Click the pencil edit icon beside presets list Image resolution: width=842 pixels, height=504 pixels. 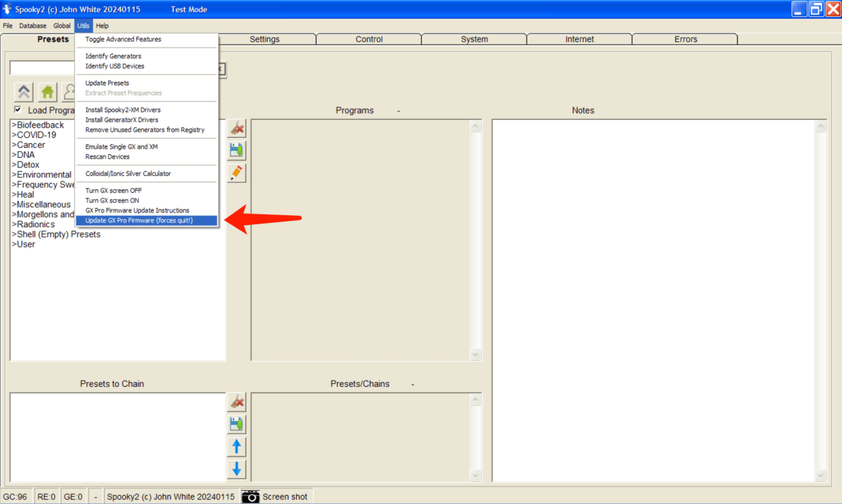(x=237, y=172)
